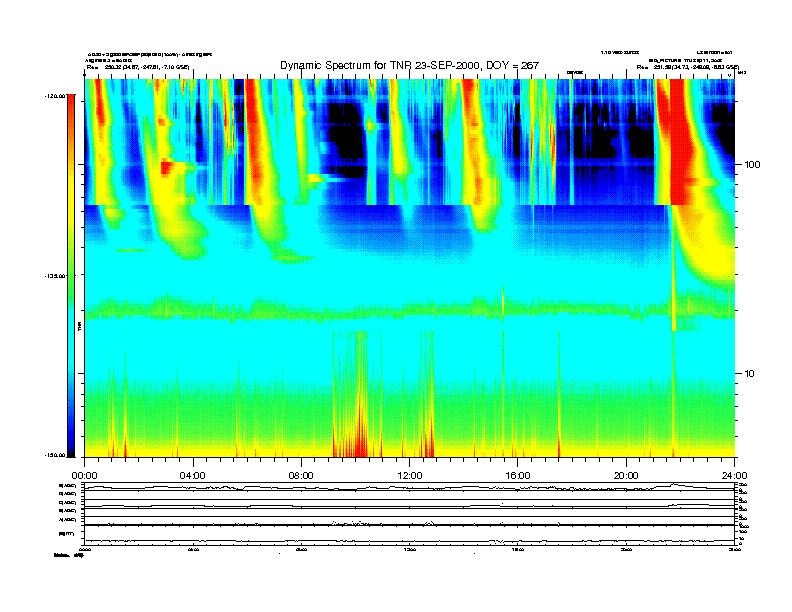This screenshot has height=612, width=792.
Task: Click the vertical rainbow color scale bar
Action: [x=71, y=276]
